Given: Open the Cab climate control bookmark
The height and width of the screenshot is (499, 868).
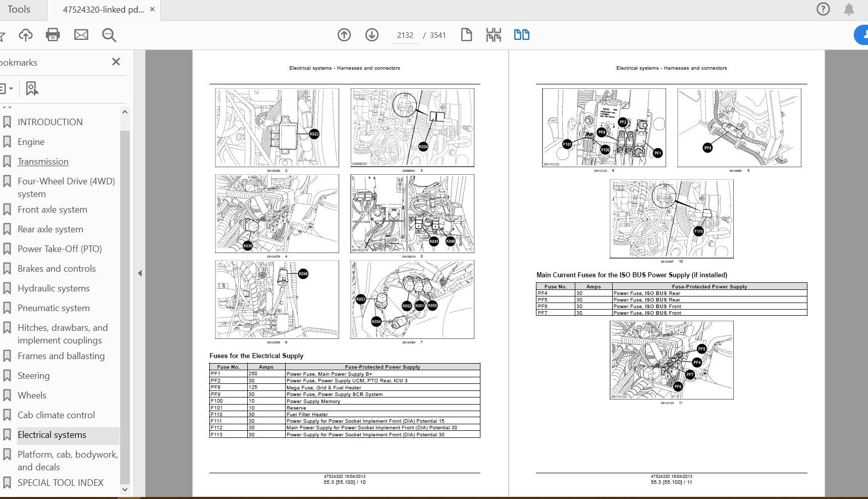Looking at the screenshot, I should coord(56,415).
